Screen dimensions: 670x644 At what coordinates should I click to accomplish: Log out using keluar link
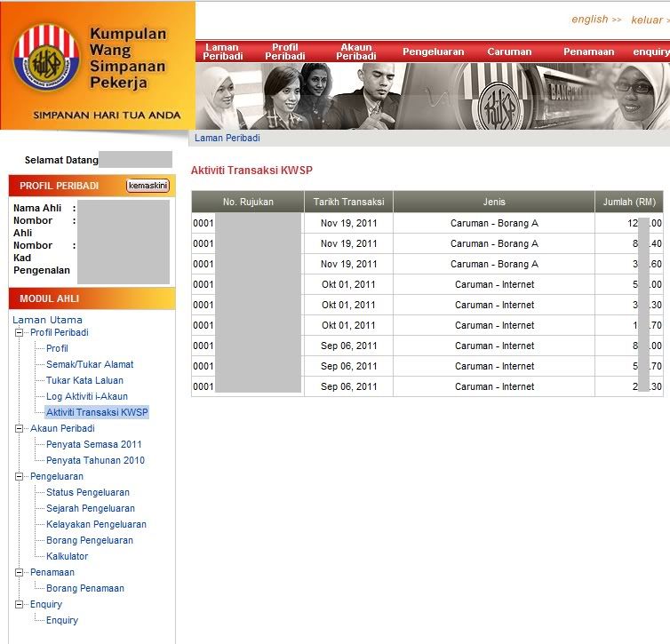(x=650, y=20)
